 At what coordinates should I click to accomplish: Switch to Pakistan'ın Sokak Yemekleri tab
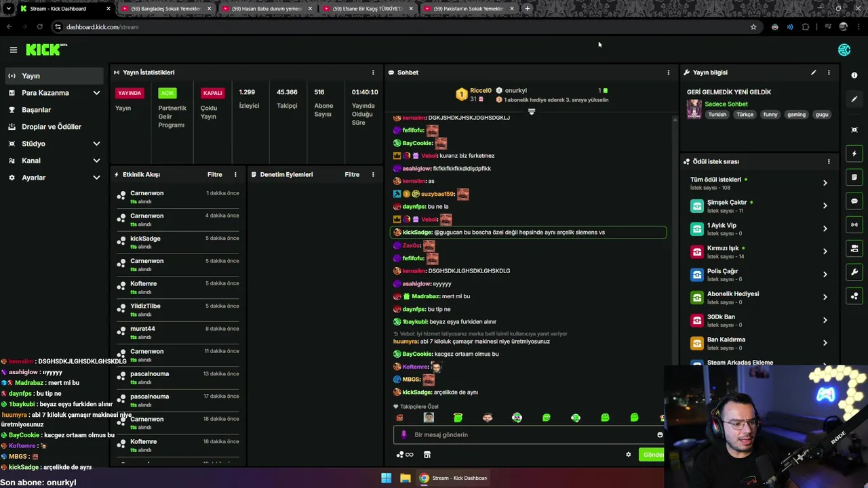tap(468, 9)
